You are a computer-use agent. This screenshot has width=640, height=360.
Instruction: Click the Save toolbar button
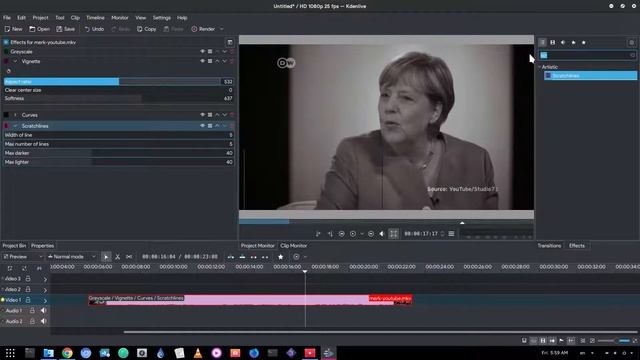pyautogui.click(x=65, y=29)
